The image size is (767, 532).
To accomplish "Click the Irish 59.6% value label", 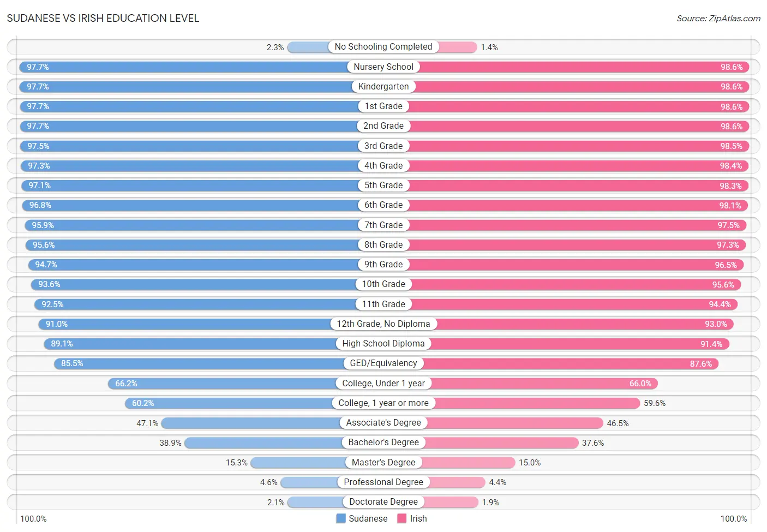I will tap(655, 403).
